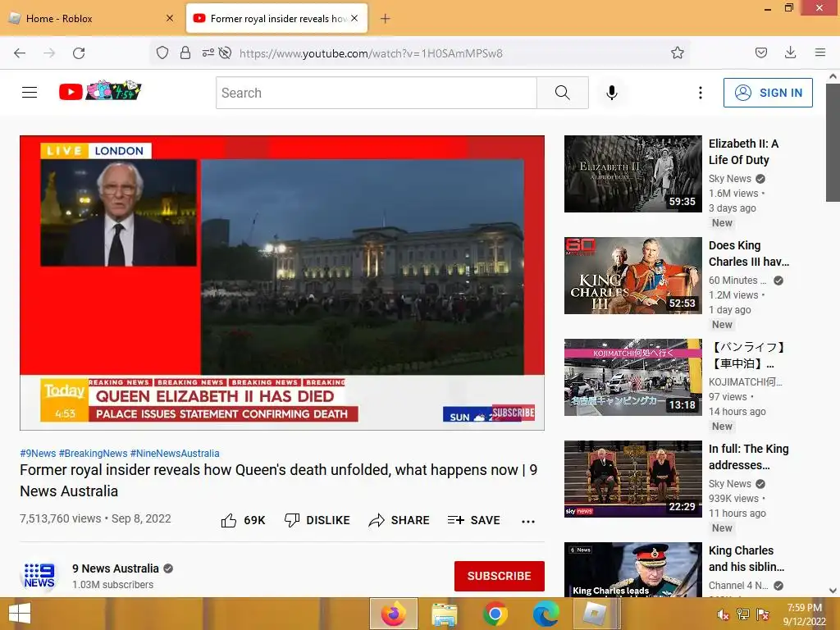840x630 pixels.
Task: Follow the #NineNewsAustralia hashtag link
Action: point(175,453)
